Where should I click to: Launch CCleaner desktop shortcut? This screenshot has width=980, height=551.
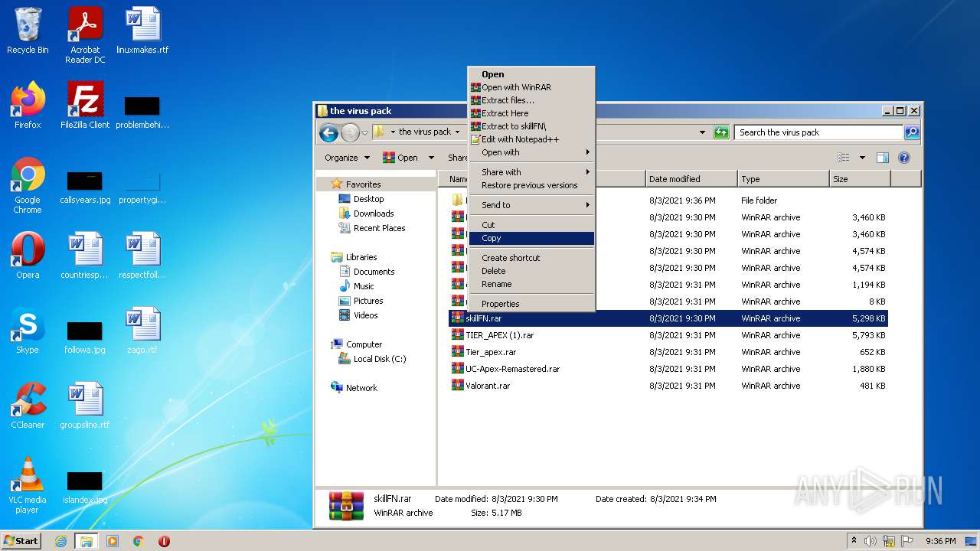[28, 406]
